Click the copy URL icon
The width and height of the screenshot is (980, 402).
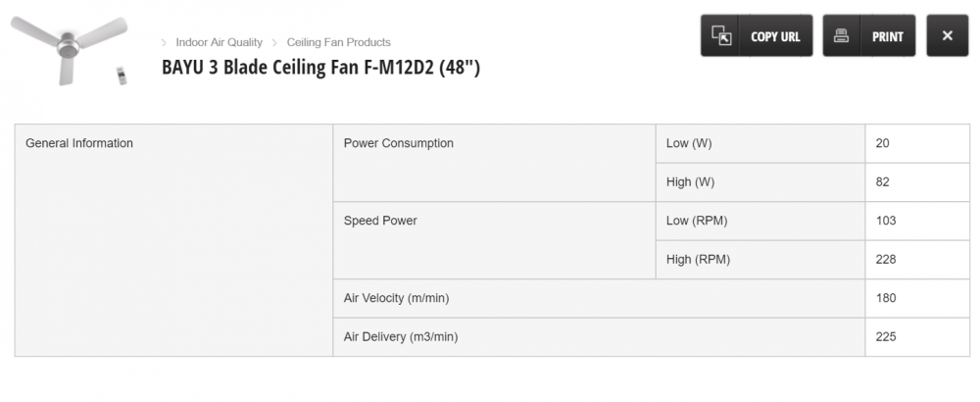pos(721,36)
